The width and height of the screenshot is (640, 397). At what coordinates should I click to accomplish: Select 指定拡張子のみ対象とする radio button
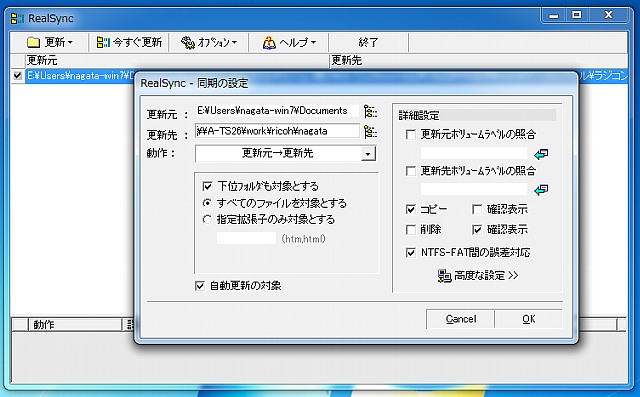coord(207,220)
